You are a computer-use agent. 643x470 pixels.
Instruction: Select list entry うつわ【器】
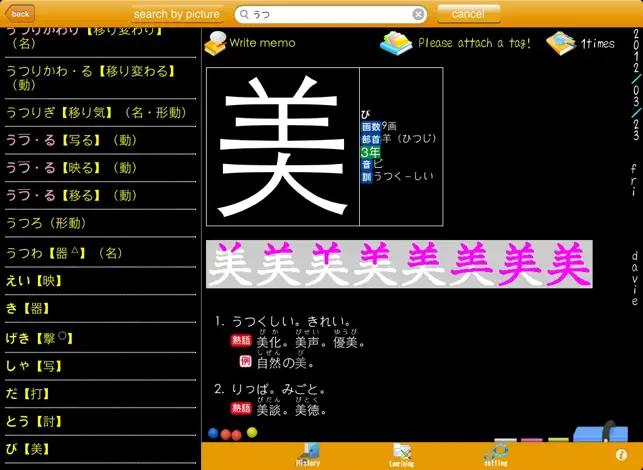[x=100, y=253]
